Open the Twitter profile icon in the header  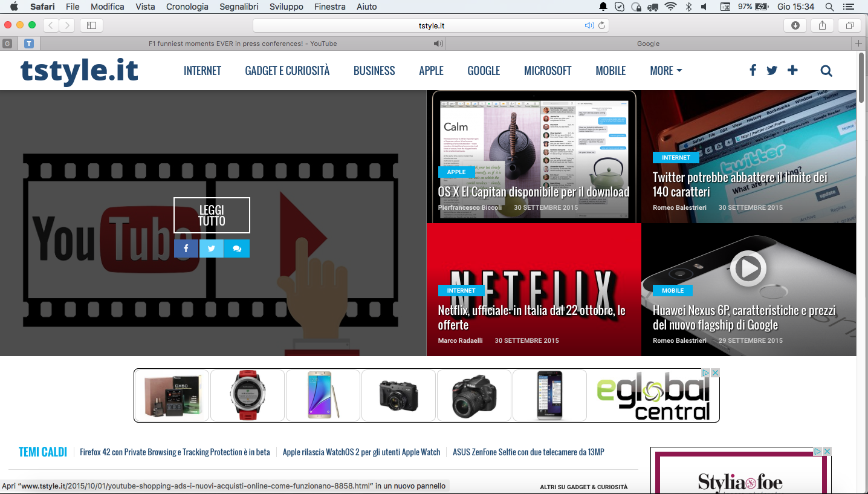point(772,70)
